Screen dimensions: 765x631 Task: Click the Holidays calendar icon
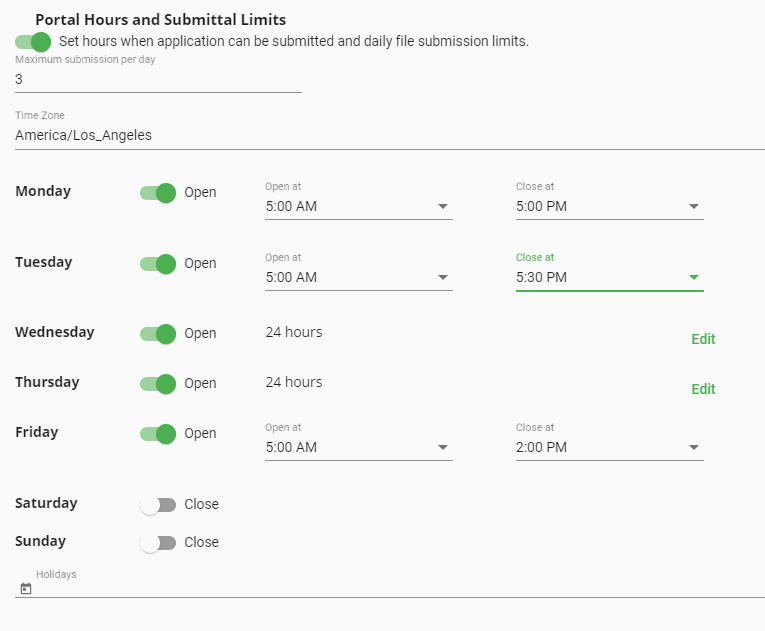click(x=26, y=589)
